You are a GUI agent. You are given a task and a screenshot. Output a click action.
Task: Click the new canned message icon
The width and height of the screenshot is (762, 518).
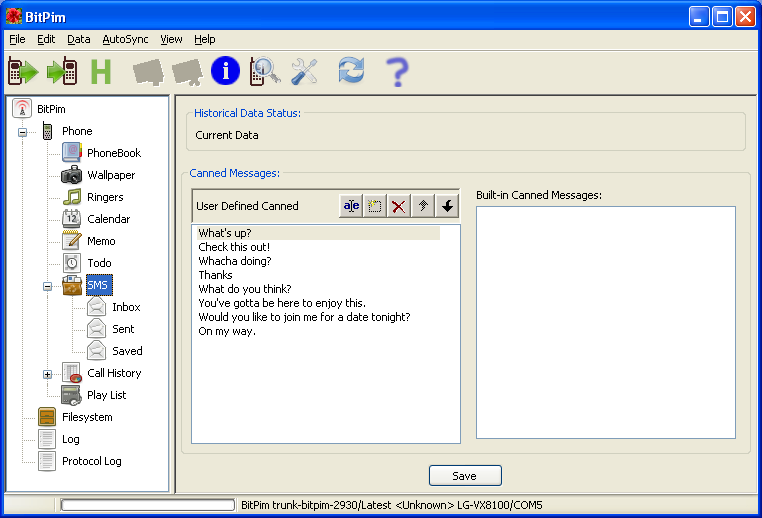(x=375, y=206)
